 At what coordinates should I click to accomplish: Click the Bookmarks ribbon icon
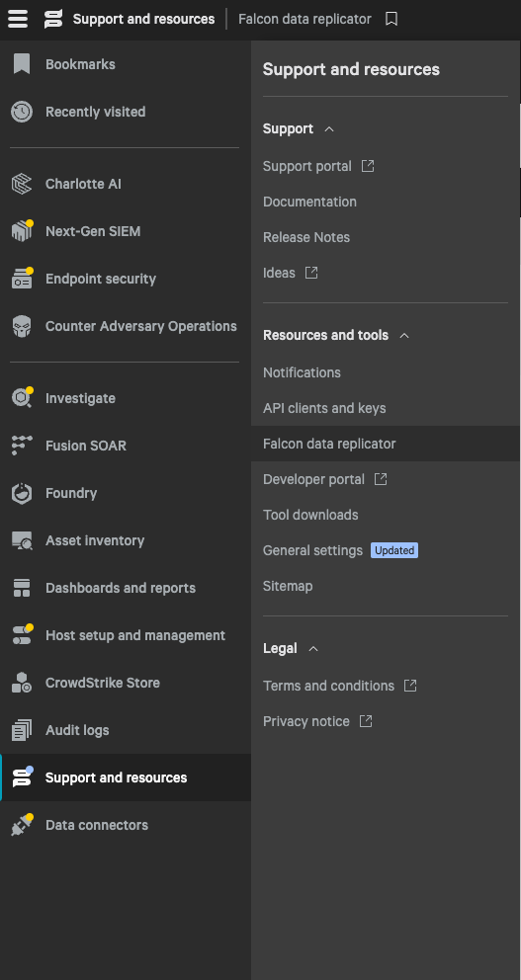click(x=22, y=64)
